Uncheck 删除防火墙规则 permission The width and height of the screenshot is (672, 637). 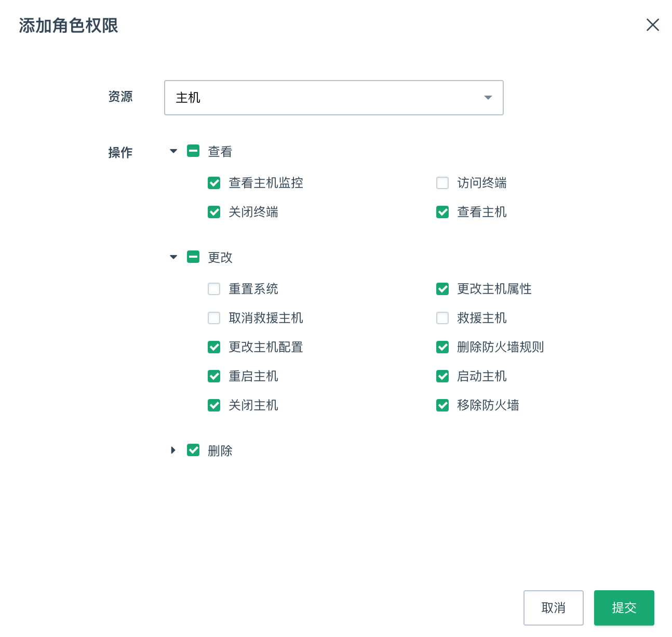pos(442,347)
